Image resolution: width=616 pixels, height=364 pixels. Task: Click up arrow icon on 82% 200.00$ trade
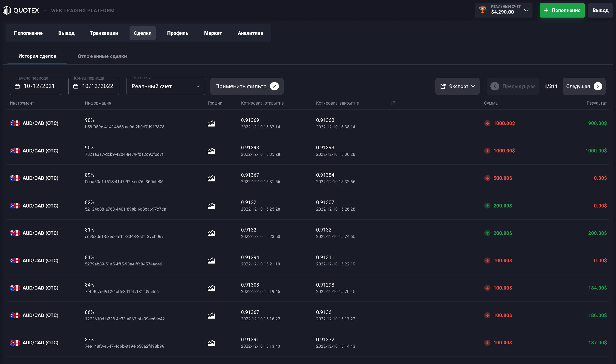488,206
